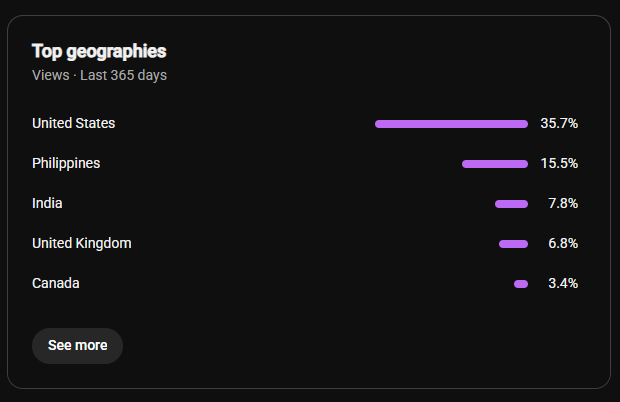This screenshot has height=402, width=620.
Task: Click the United Kingdom purple bar
Action: point(513,244)
